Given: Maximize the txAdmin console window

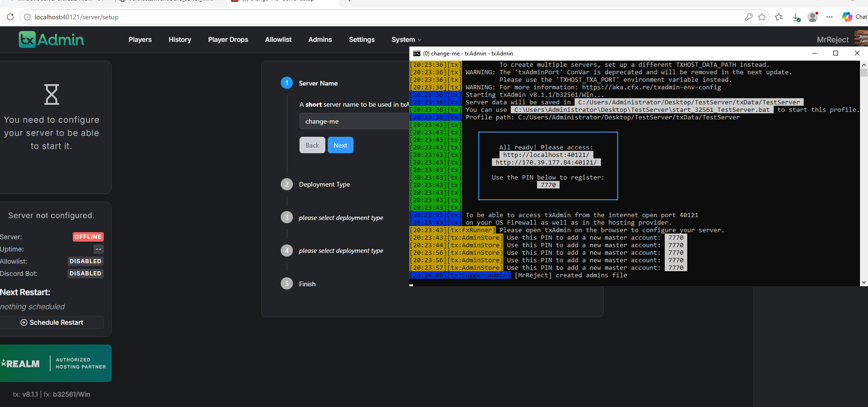Looking at the screenshot, I should [x=836, y=53].
